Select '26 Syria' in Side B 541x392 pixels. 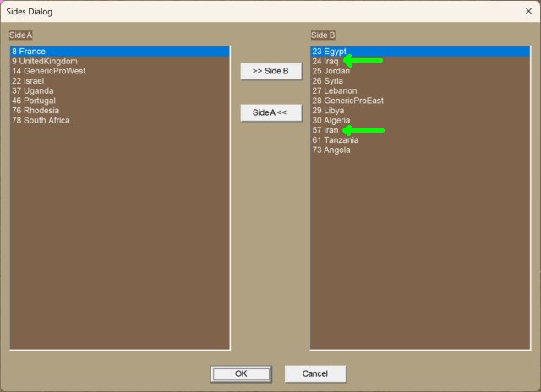[x=420, y=81]
